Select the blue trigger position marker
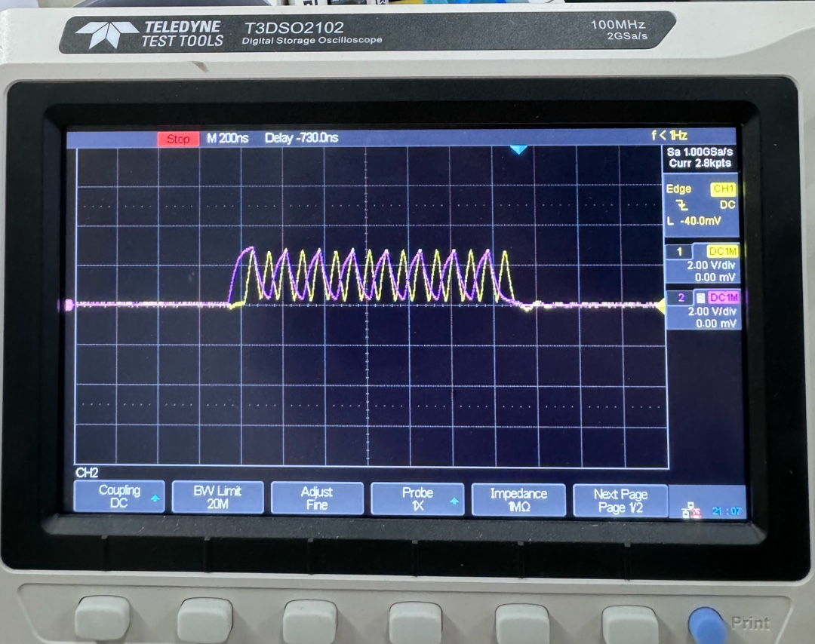Image resolution: width=815 pixels, height=644 pixels. tap(518, 150)
